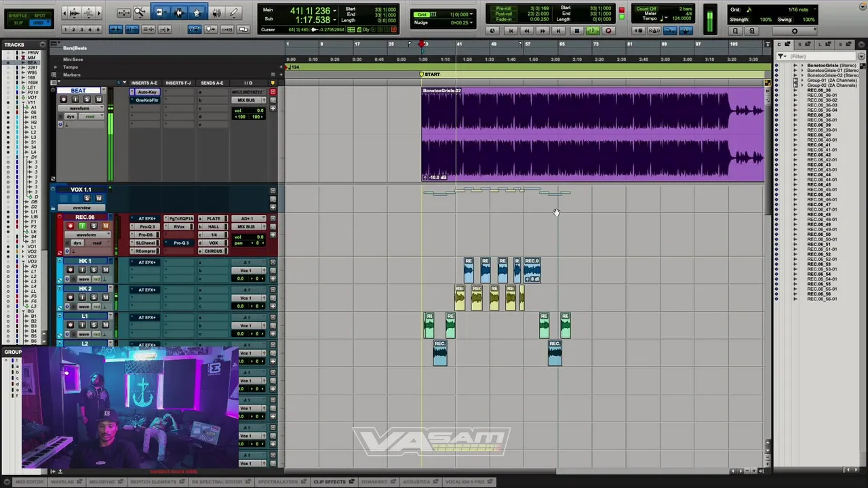Open the RComprsr insert on REC.06
The height and width of the screenshot is (488, 868).
point(146,251)
